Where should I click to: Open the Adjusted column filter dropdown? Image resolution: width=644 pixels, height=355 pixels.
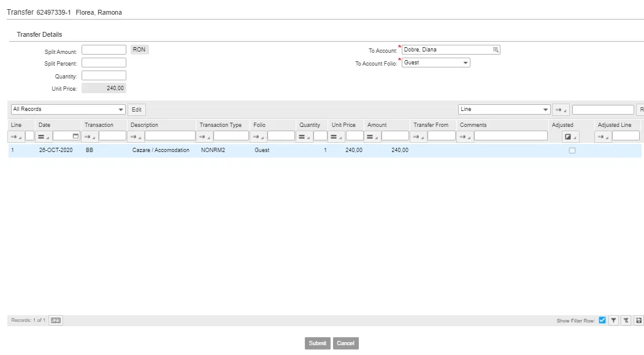coord(570,137)
